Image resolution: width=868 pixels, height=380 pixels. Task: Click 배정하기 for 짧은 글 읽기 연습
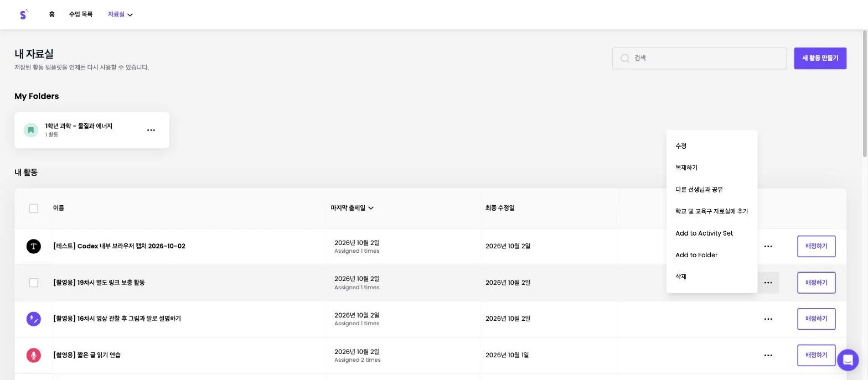click(816, 355)
